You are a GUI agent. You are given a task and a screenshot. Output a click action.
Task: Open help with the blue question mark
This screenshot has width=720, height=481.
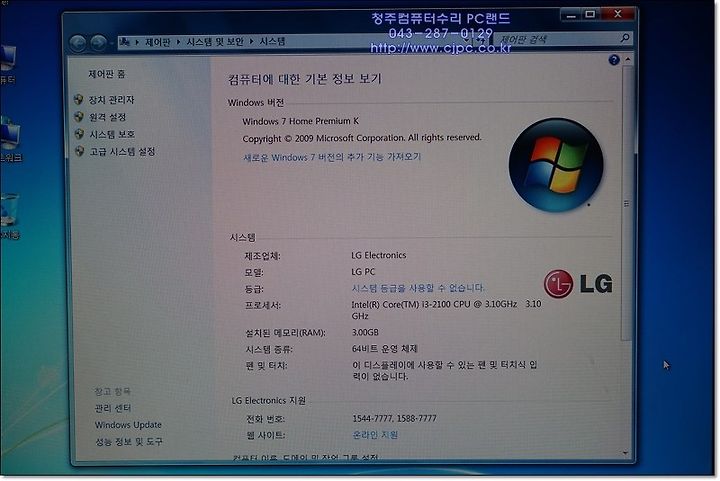pos(614,60)
